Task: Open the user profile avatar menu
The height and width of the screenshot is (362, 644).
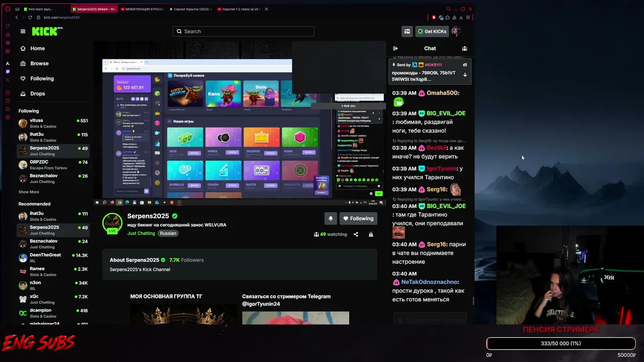Action: [x=456, y=31]
